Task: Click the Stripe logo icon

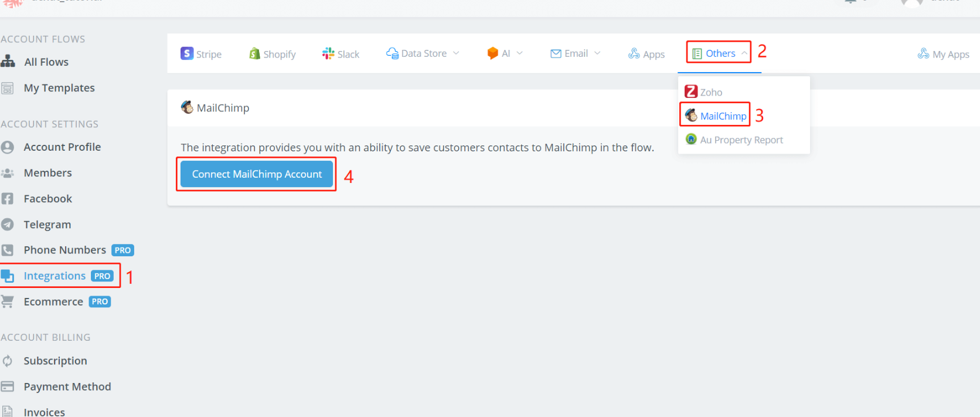Action: [x=187, y=53]
